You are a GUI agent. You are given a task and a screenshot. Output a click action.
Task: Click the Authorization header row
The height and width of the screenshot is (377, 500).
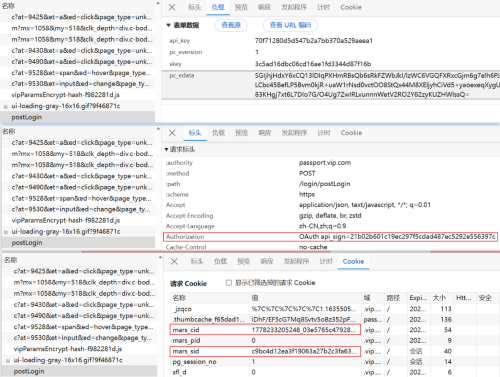tap(330, 237)
